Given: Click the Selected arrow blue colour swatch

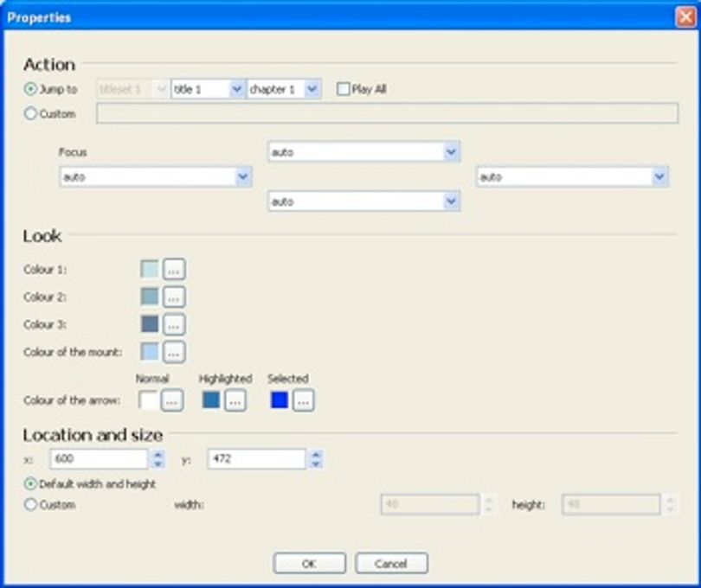Looking at the screenshot, I should point(280,399).
